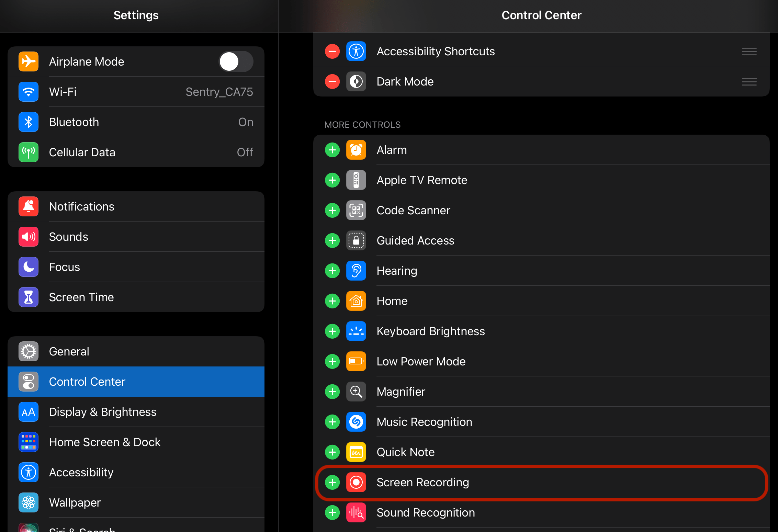Add Low Power Mode control
The image size is (778, 532).
(332, 361)
